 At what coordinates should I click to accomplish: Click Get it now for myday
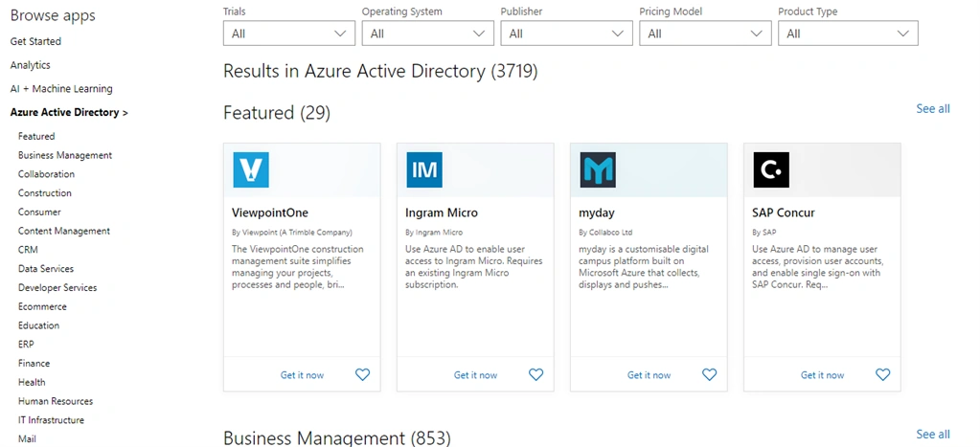(x=649, y=375)
